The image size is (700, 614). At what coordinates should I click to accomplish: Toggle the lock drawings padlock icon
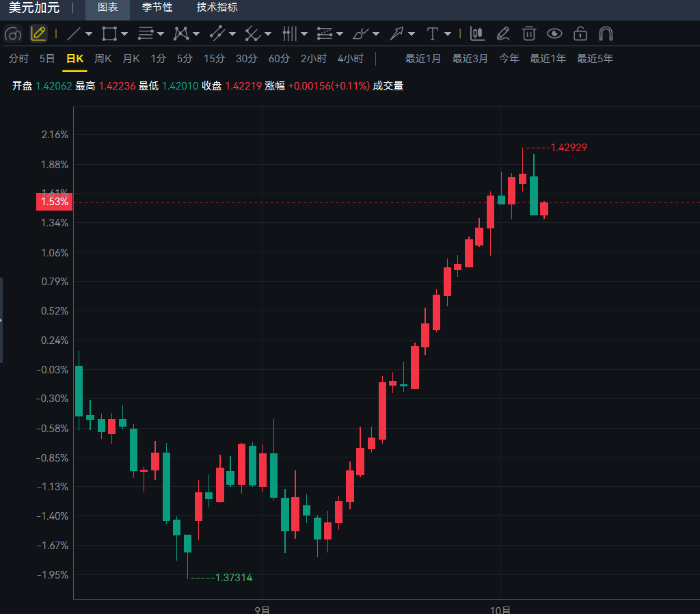click(580, 34)
